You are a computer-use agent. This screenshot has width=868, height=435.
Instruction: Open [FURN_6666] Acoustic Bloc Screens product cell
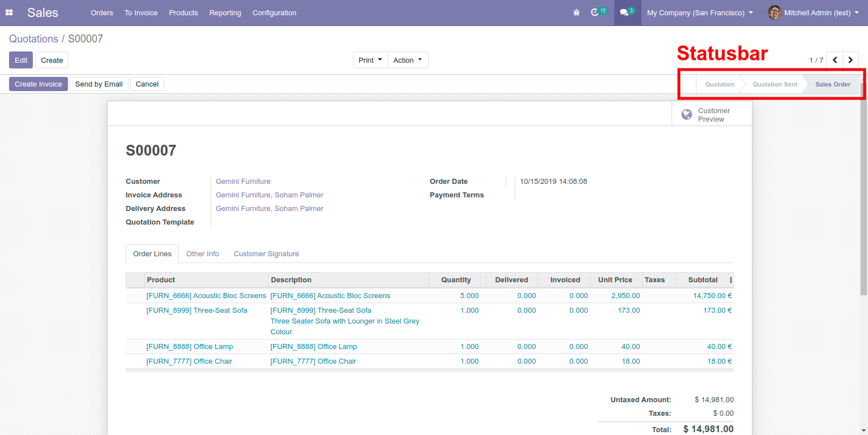[206, 296]
